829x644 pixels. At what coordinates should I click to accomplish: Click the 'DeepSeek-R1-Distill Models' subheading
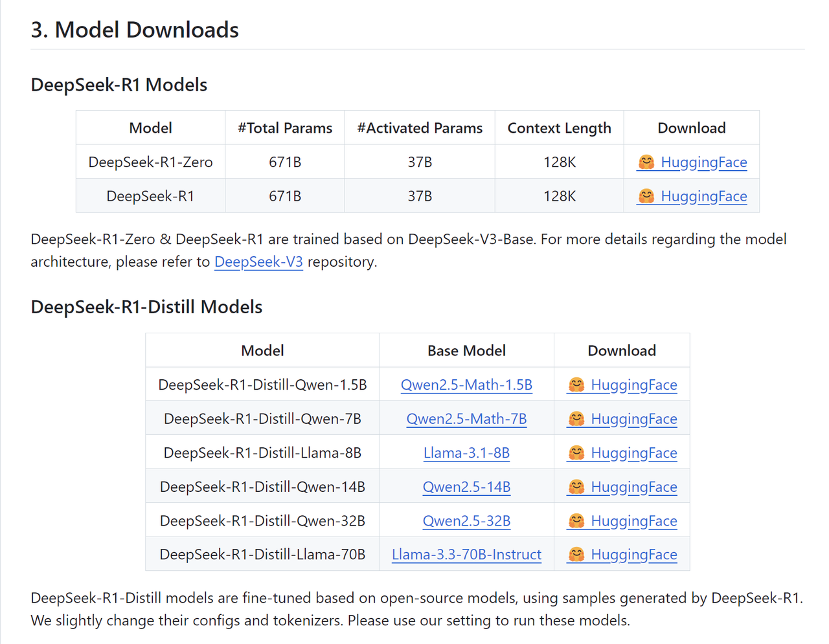(x=146, y=307)
